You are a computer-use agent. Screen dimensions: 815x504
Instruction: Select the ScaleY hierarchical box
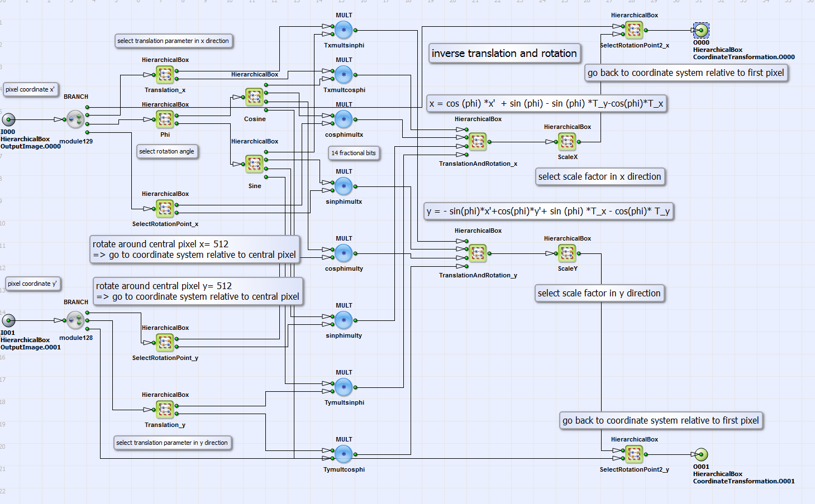pyautogui.click(x=567, y=253)
